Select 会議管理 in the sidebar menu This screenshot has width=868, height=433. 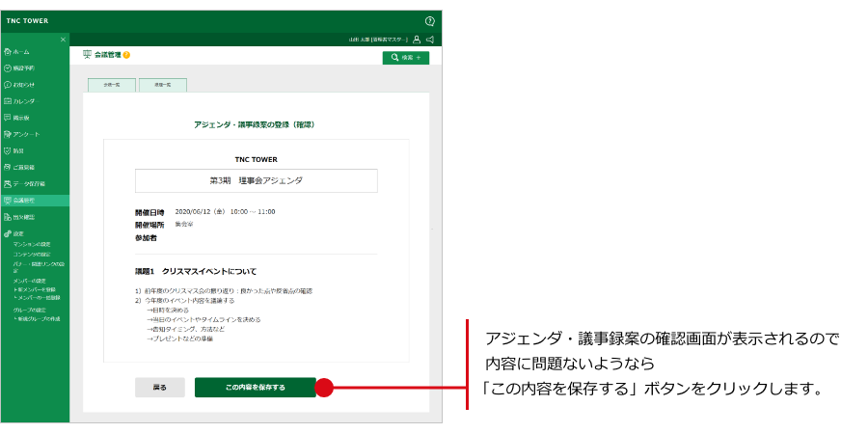24,201
